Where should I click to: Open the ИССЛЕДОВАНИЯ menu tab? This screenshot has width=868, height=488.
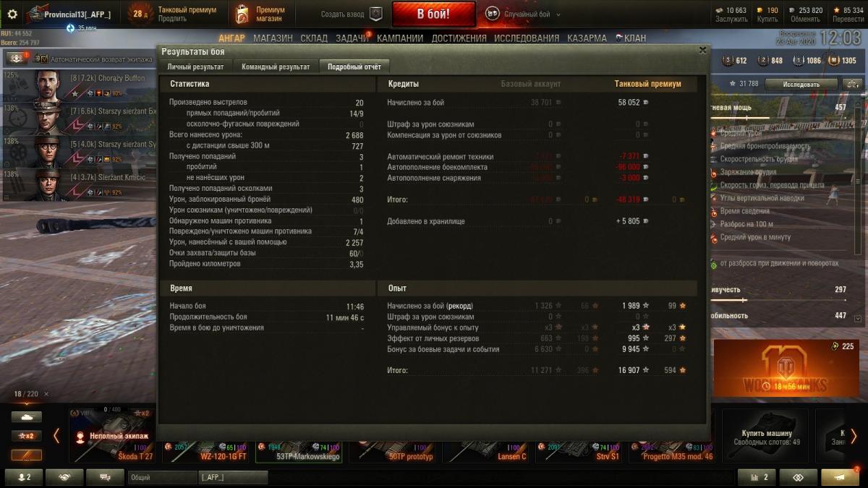coord(527,38)
